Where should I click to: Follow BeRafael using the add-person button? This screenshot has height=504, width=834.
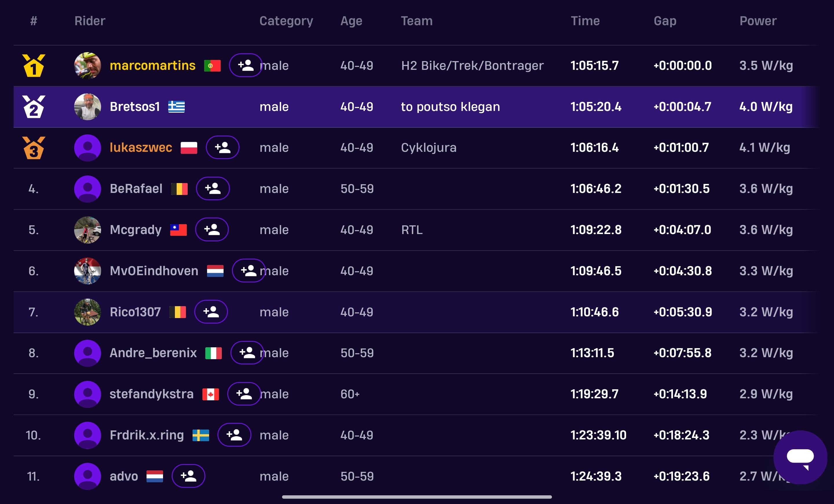(213, 189)
